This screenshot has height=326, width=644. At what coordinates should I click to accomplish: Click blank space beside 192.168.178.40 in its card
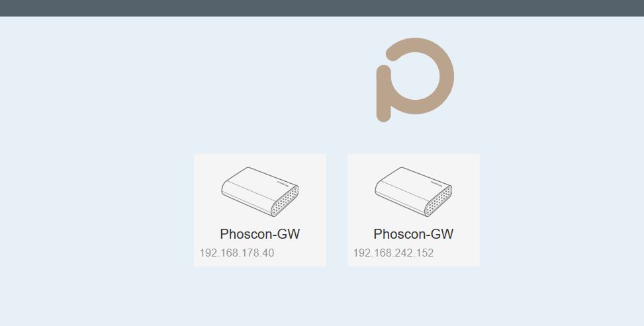[x=300, y=253]
